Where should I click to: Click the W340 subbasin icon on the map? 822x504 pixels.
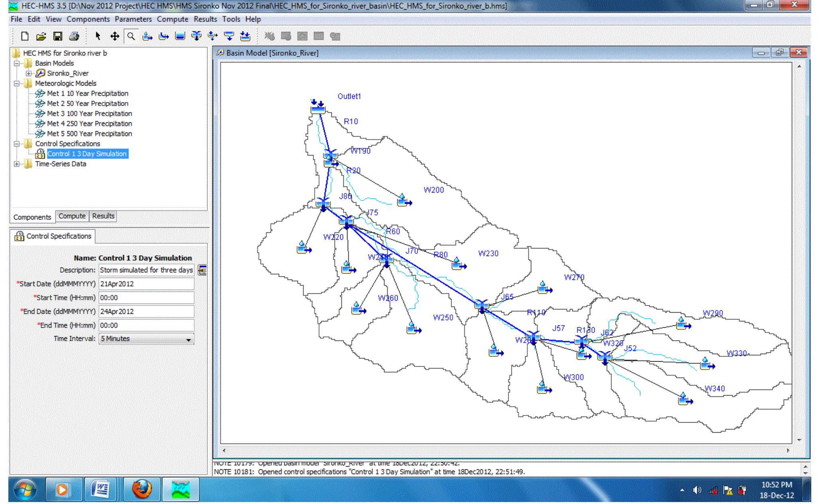(685, 398)
